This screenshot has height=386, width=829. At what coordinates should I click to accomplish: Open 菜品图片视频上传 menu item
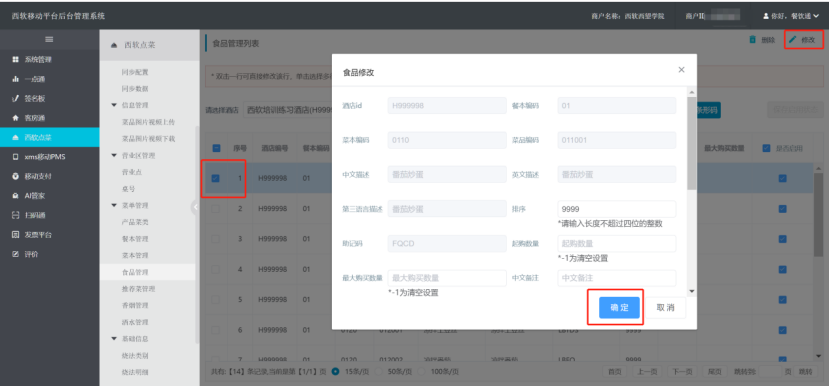(x=148, y=122)
